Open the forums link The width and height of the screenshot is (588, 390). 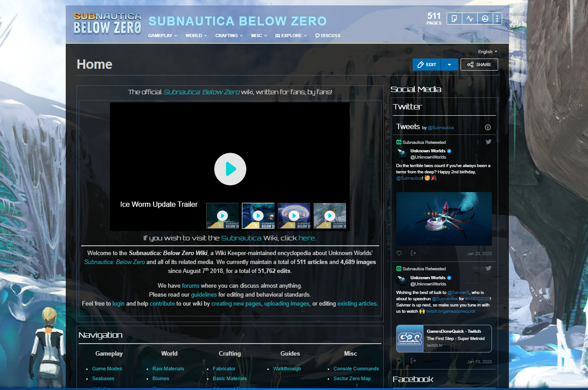(190, 285)
